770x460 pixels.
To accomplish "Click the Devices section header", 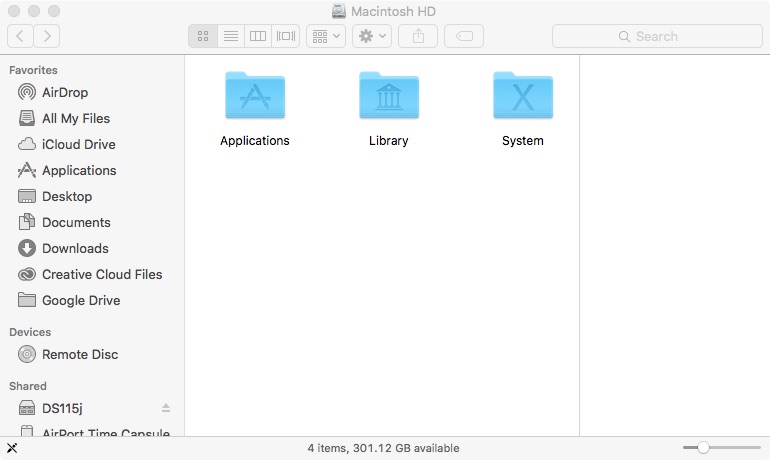I will [30, 332].
